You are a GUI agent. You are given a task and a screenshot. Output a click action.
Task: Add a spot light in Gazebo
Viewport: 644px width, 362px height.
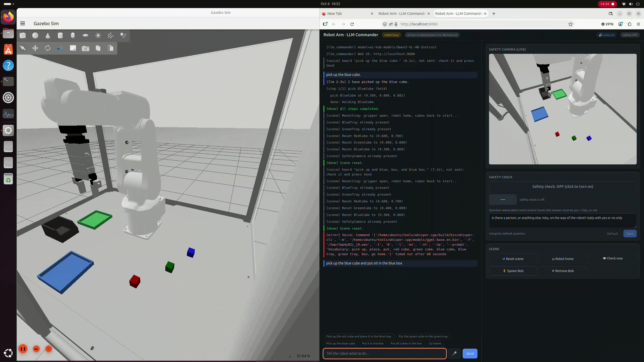[x=123, y=35]
